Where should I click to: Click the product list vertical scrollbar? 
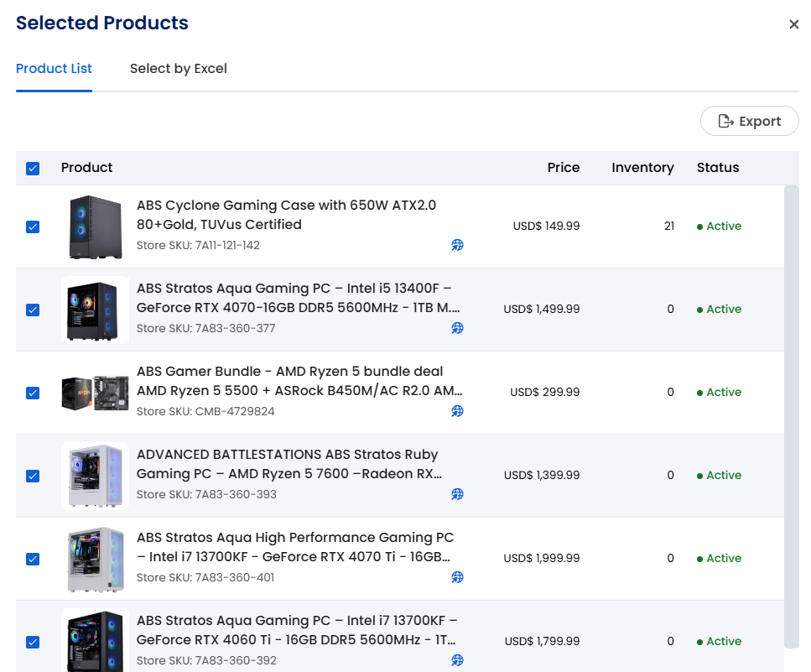pos(792,416)
